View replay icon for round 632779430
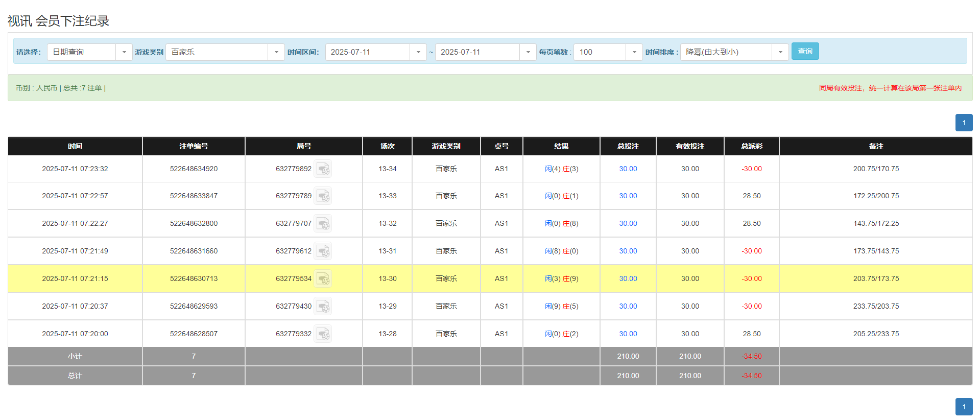980x420 pixels. 323,307
